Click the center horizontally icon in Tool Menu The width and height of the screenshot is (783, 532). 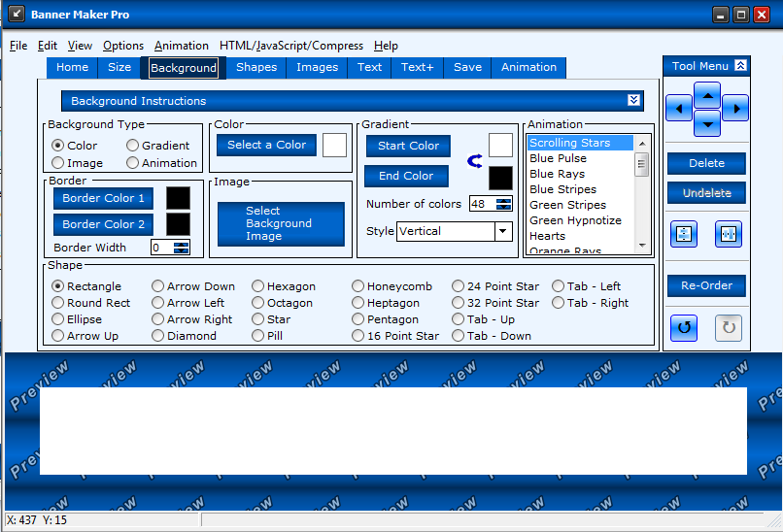click(729, 234)
